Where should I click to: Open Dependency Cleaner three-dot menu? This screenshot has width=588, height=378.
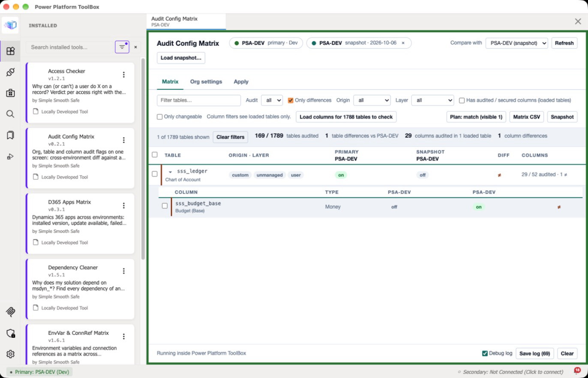tap(124, 271)
